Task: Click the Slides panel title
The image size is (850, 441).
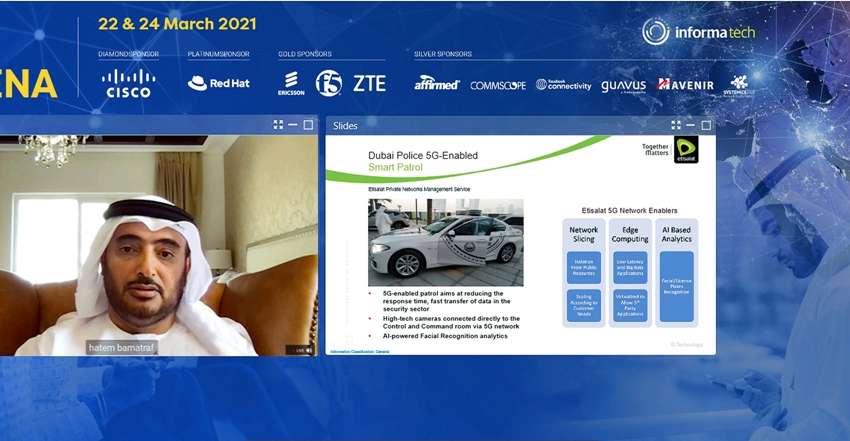Action: point(345,126)
